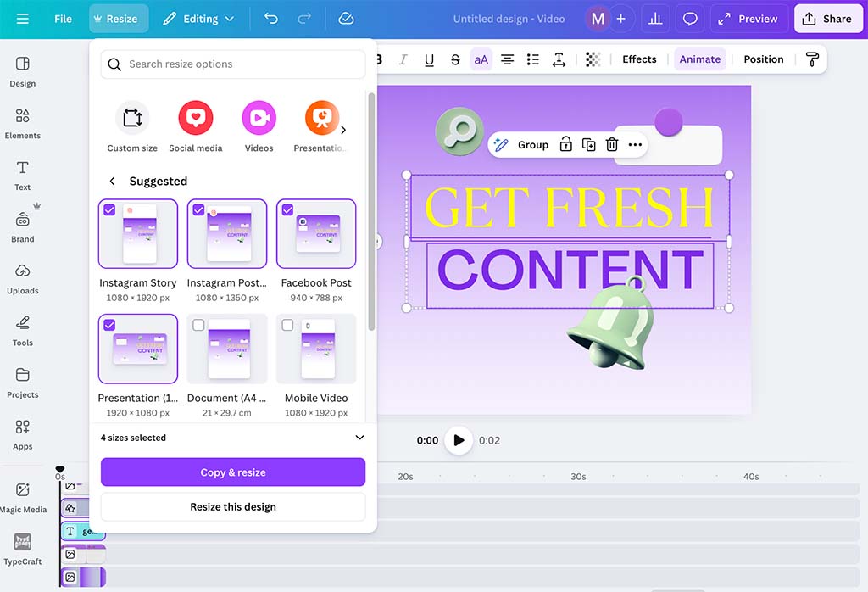868x592 pixels.
Task: Collapse Suggested sizes with back chevron
Action: point(111,181)
